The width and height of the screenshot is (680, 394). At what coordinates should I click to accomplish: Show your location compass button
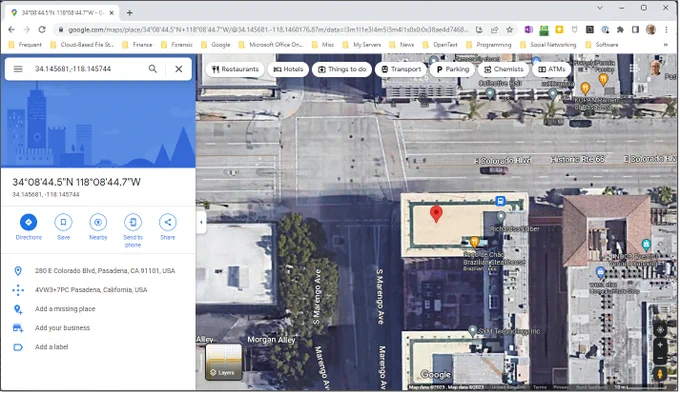[x=660, y=330]
